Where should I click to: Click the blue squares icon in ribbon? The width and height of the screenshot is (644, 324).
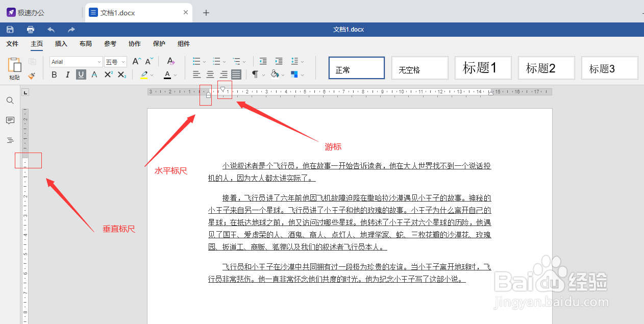click(x=294, y=74)
